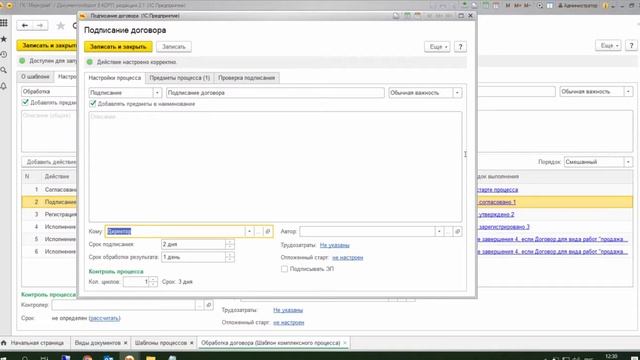The image size is (640, 360).
Task: Click Записать button in dialog
Action: pyautogui.click(x=174, y=47)
